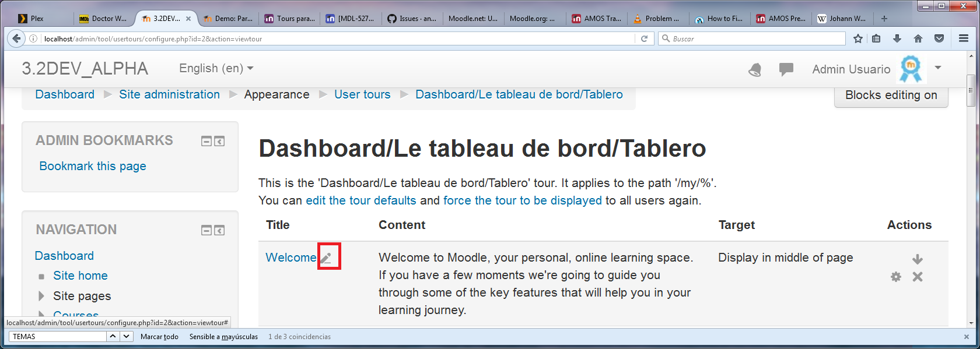Switch to the Plex tab
Viewport: 980px width, 349px height.
pos(44,19)
